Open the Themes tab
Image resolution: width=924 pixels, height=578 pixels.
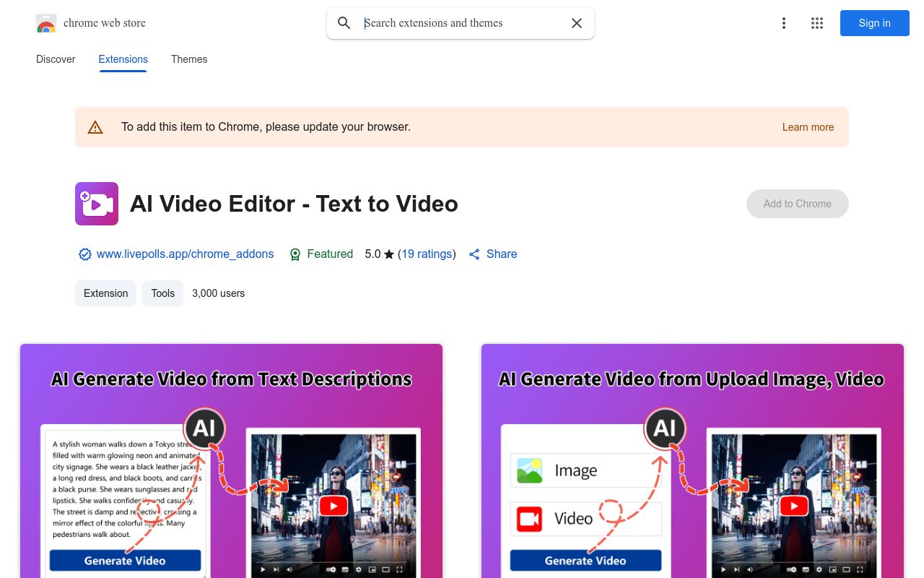(189, 59)
